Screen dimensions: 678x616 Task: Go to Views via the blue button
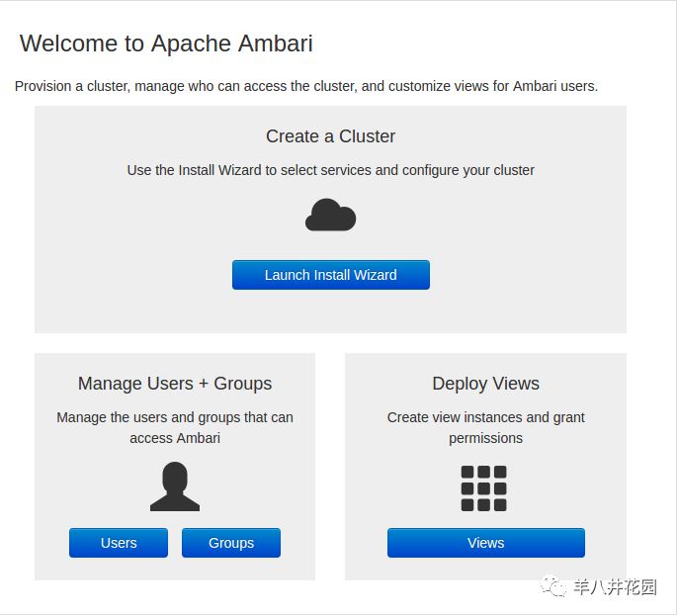(486, 543)
